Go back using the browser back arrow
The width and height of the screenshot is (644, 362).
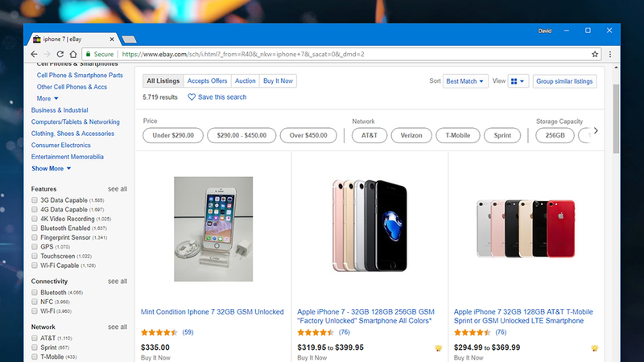34,54
